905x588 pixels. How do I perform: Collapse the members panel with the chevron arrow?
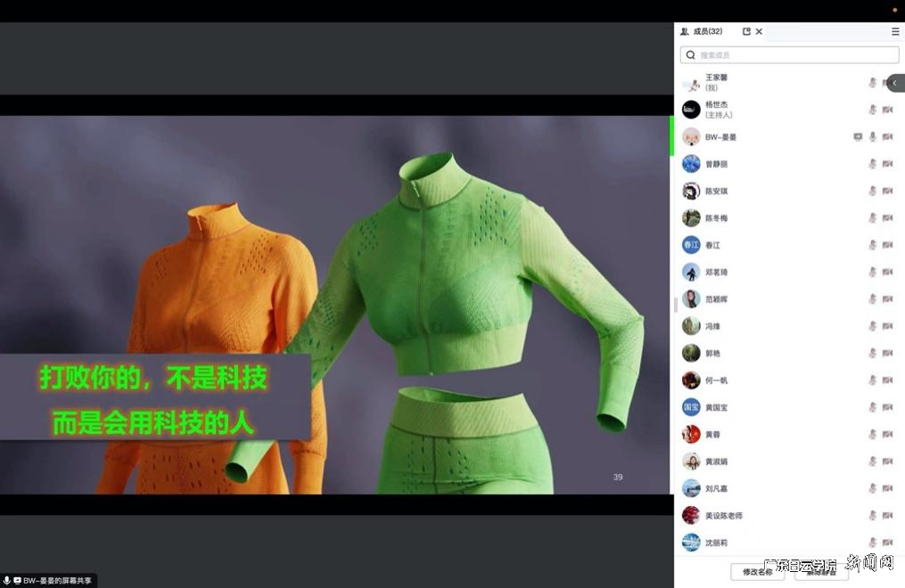895,82
